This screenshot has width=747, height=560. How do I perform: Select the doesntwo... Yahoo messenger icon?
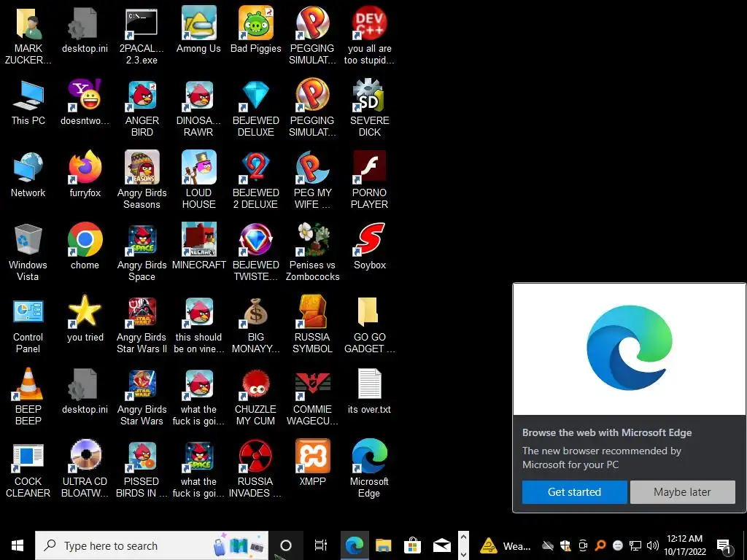point(85,96)
